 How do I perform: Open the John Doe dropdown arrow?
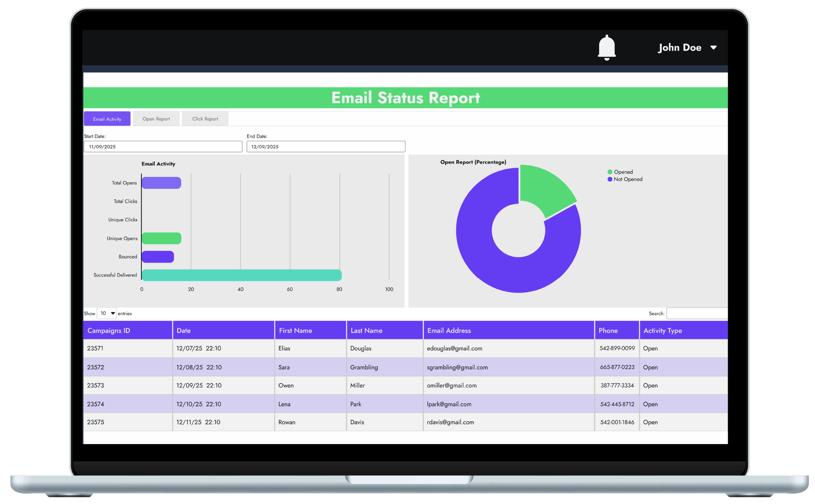point(713,48)
